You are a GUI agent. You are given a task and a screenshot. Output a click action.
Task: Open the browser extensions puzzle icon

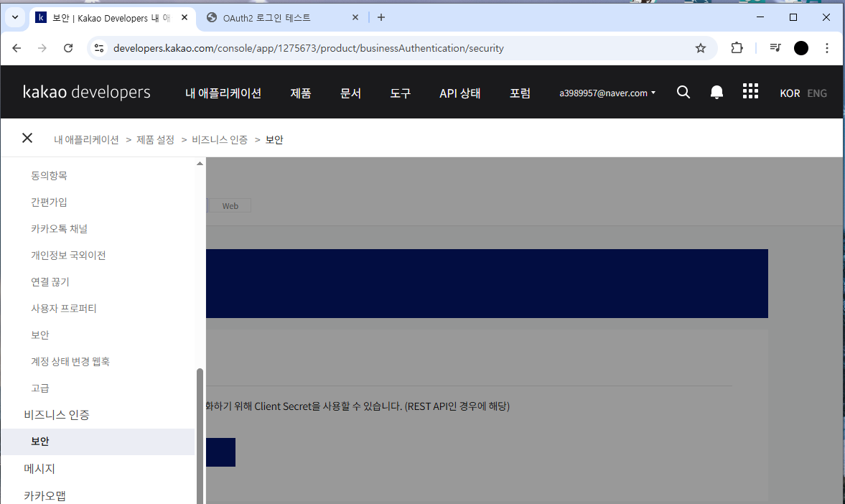click(x=737, y=48)
